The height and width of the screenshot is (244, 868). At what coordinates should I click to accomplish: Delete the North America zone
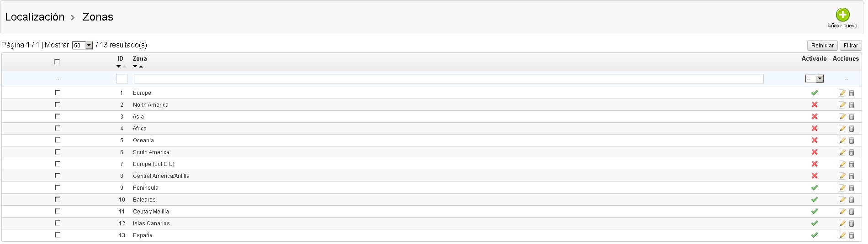point(852,105)
